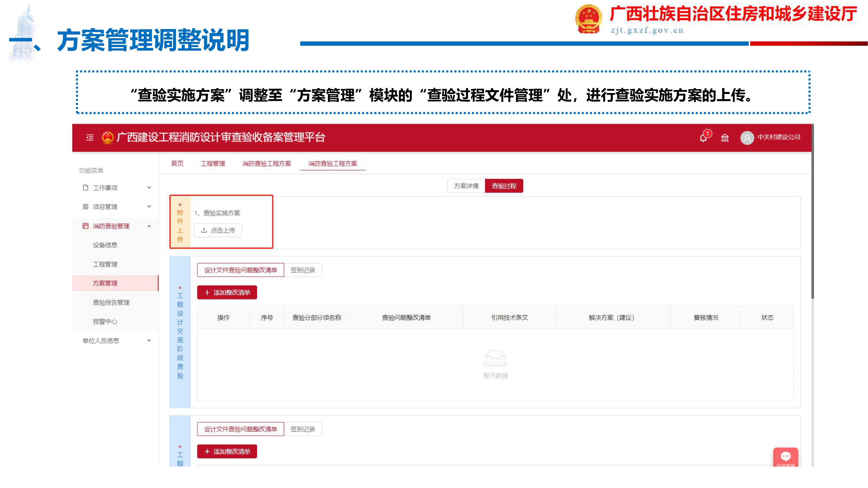Image resolution: width=868 pixels, height=488 pixels.
Task: Click the 项目管理 grid icon
Action: click(x=85, y=206)
